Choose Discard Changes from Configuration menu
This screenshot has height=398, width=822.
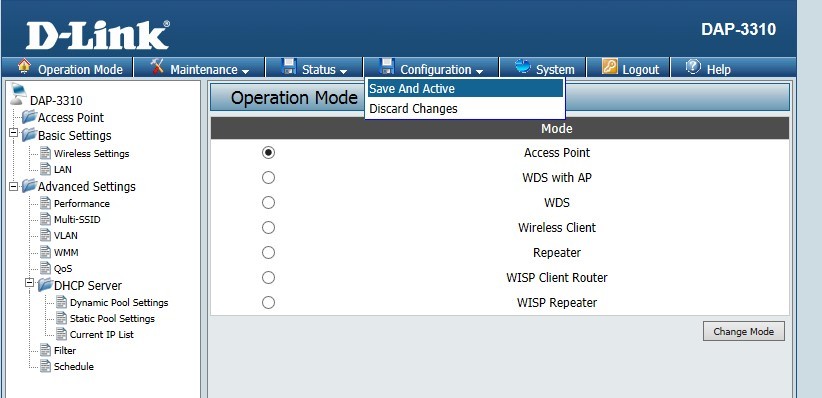pos(465,109)
